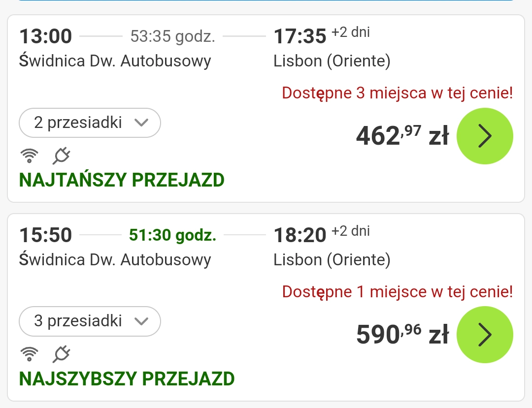The height and width of the screenshot is (408, 532).
Task: Select the 590,96 zł price
Action: [402, 335]
